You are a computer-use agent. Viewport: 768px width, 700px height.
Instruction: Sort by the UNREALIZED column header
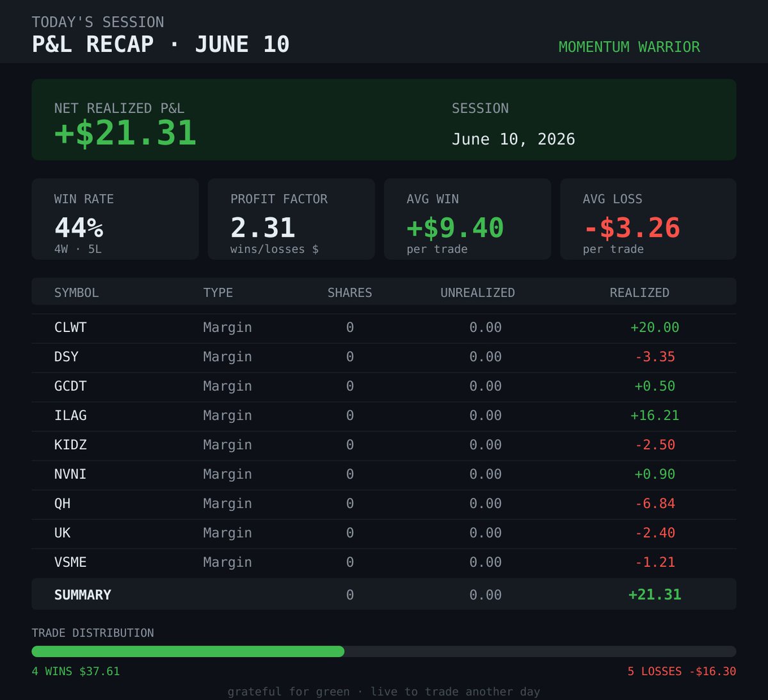tap(477, 292)
